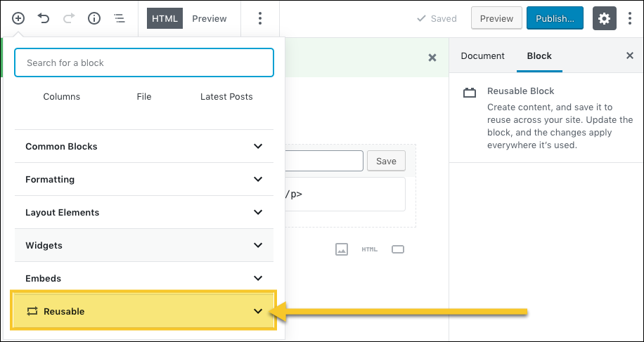This screenshot has width=644, height=342.
Task: Expand the Reusable blocks section
Action: [143, 311]
